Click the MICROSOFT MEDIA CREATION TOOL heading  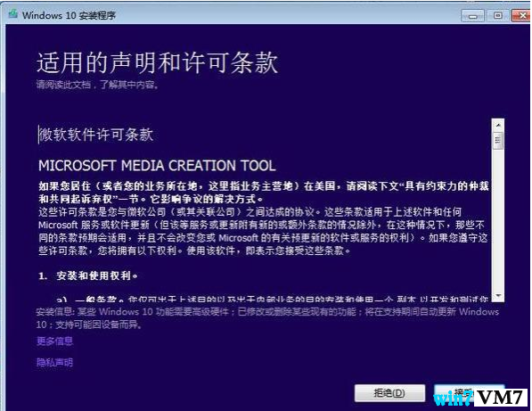coord(157,166)
